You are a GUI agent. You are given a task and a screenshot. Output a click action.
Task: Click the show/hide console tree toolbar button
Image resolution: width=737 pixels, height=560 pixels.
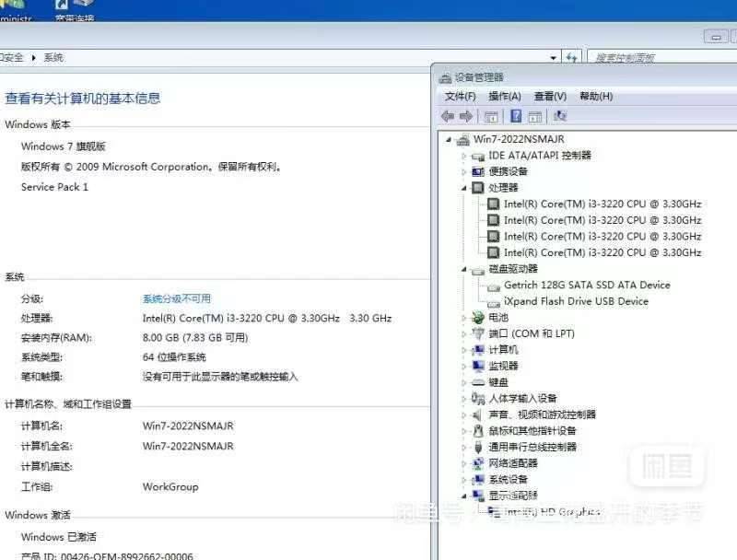click(491, 116)
